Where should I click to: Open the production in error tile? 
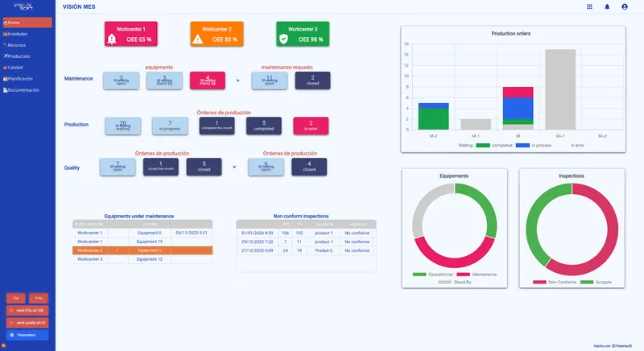tap(311, 126)
